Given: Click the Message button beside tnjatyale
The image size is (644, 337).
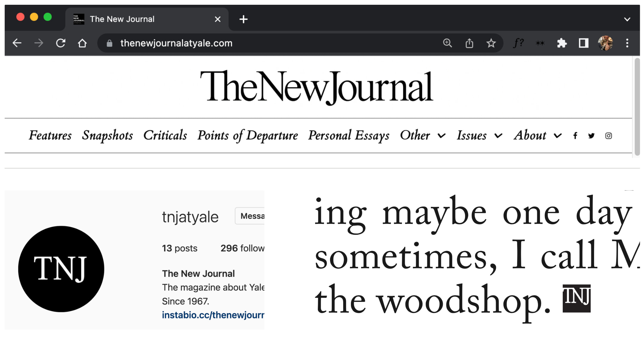Looking at the screenshot, I should [250, 216].
